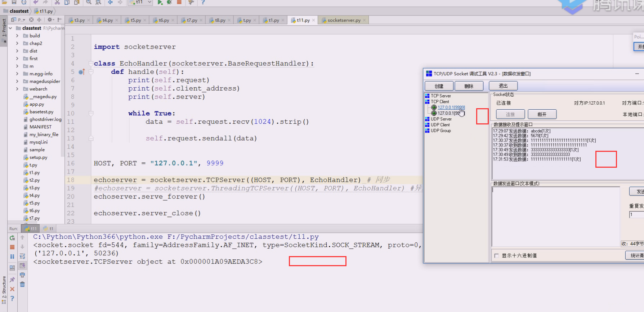Select 127.0.0.1[9999] client connection link
Image resolution: width=644 pixels, height=312 pixels.
click(451, 107)
